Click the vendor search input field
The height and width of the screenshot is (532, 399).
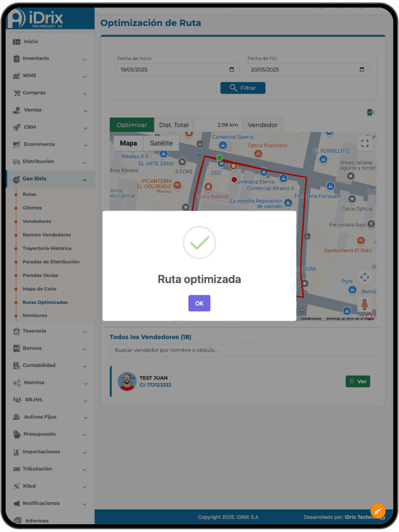[242, 350]
